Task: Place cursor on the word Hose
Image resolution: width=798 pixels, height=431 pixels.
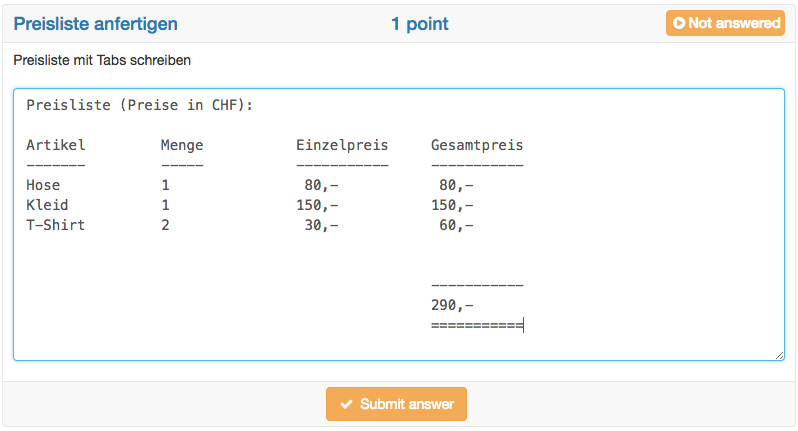Action: tap(43, 185)
